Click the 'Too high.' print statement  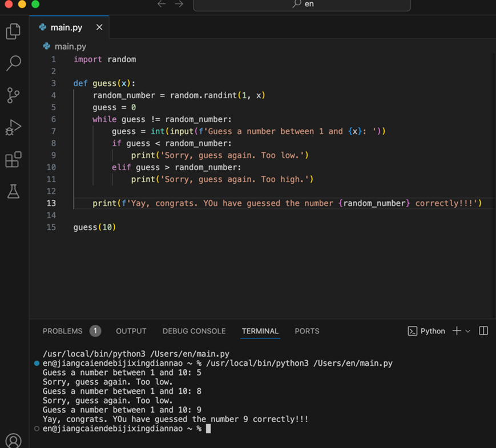click(223, 179)
